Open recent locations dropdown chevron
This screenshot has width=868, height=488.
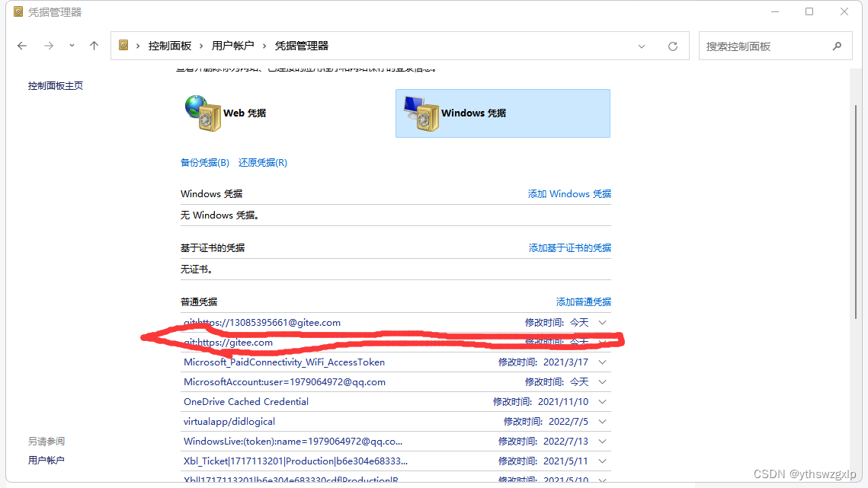coord(72,46)
